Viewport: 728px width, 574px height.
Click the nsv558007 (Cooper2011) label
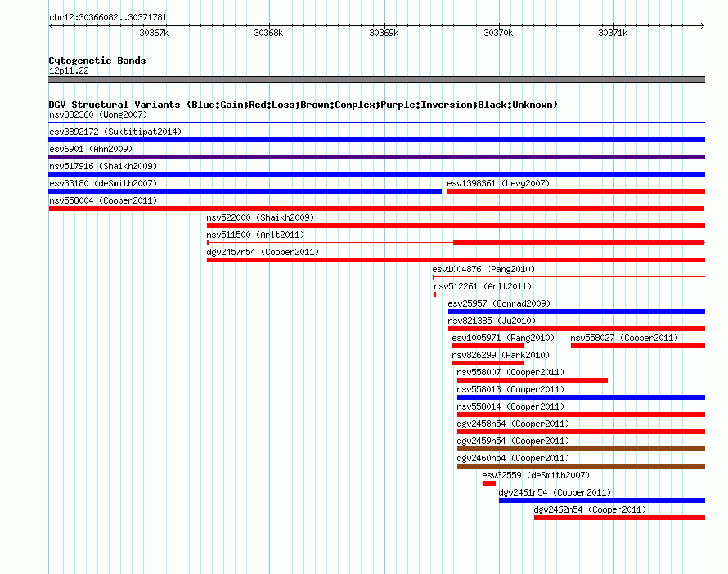pyautogui.click(x=510, y=372)
